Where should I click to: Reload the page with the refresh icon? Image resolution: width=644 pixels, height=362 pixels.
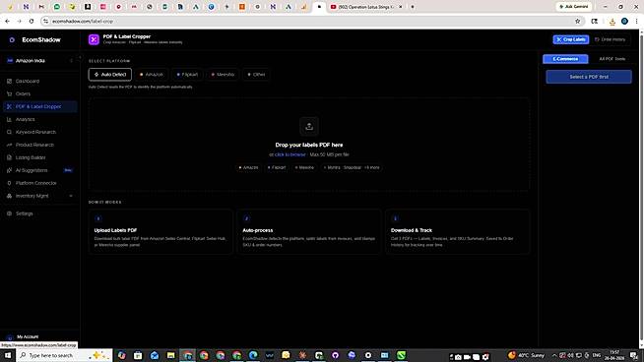point(32,21)
